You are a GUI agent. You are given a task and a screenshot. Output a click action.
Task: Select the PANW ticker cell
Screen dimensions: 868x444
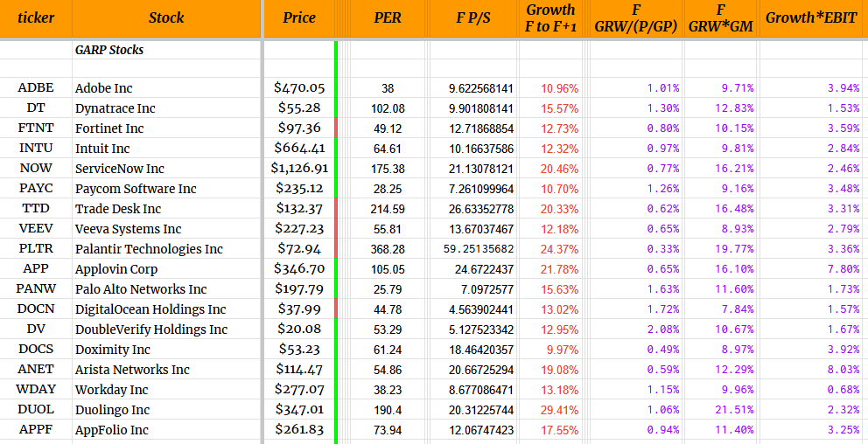36,289
